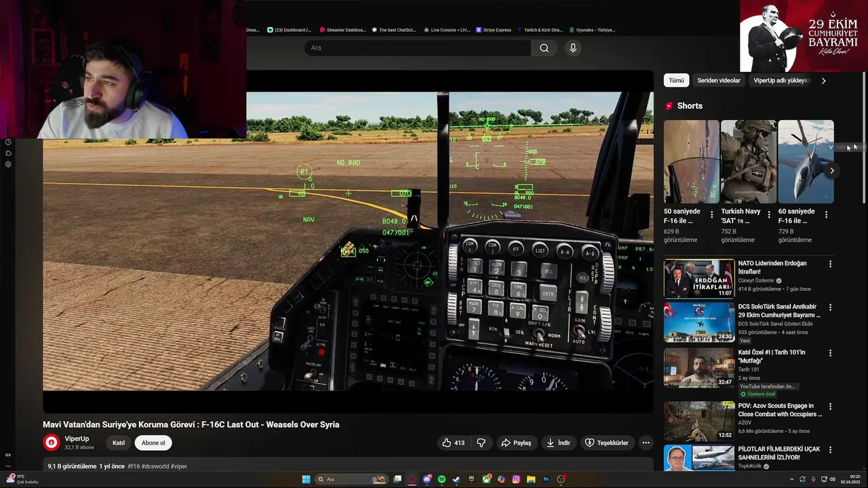Viewport: 868px width, 488px height.
Task: Open Spotify from the taskbar
Action: pyautogui.click(x=442, y=479)
